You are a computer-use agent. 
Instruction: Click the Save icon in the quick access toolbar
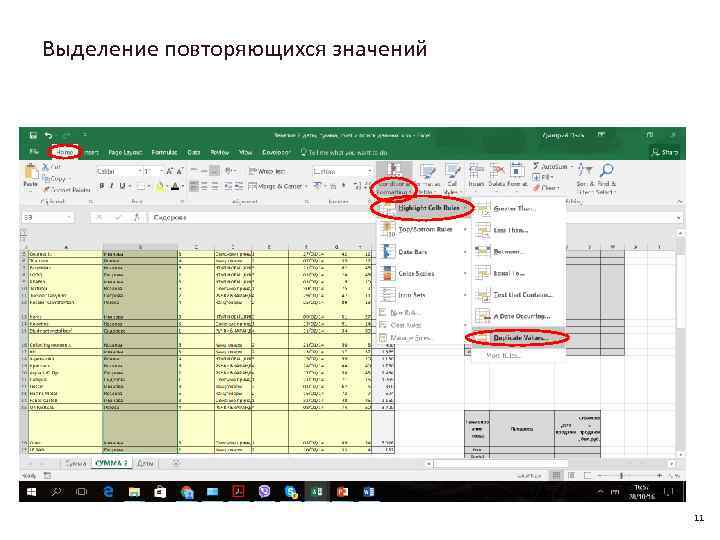click(x=33, y=135)
